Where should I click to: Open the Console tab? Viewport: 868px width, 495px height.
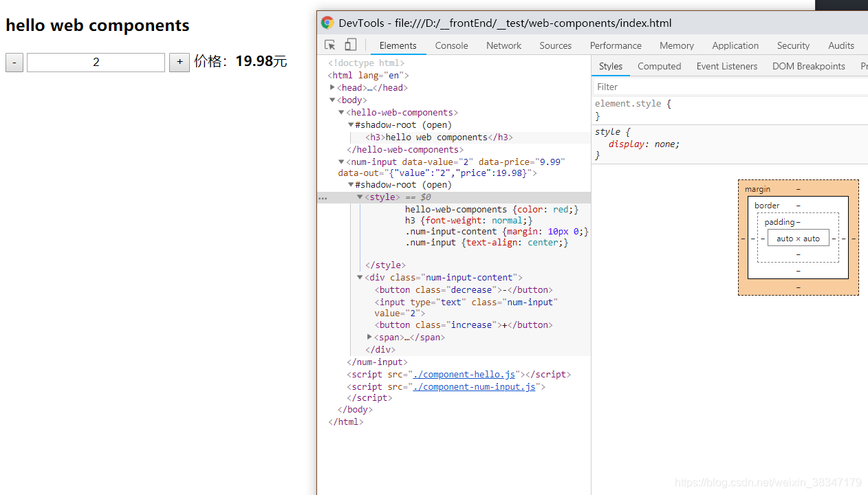(451, 45)
